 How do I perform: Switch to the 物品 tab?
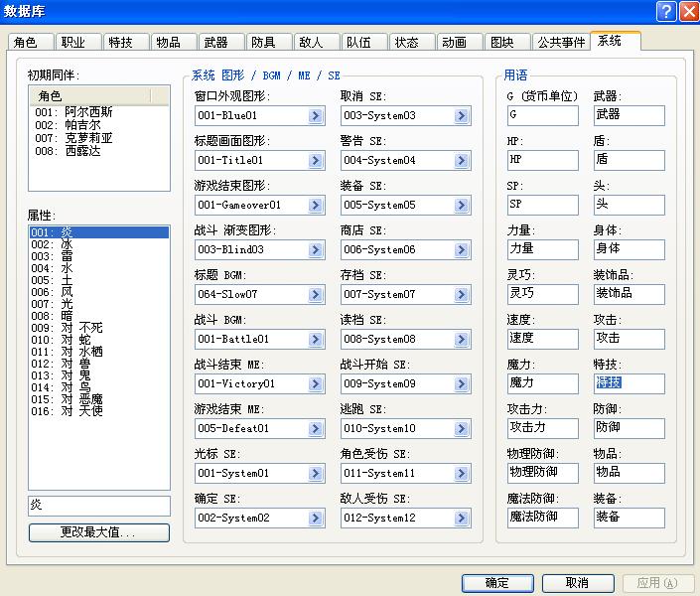[x=174, y=42]
